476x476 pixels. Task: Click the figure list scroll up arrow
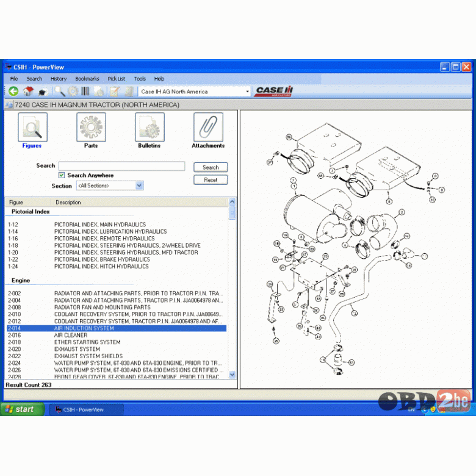pos(233,201)
